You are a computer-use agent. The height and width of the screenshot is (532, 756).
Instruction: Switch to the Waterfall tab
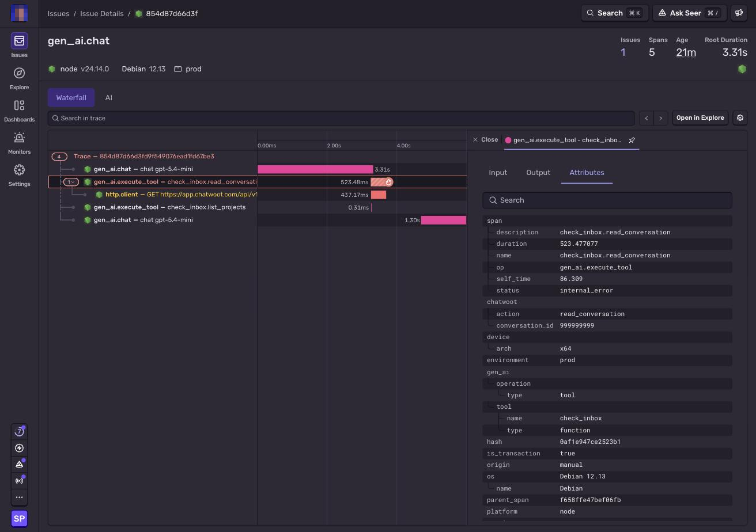tap(71, 97)
